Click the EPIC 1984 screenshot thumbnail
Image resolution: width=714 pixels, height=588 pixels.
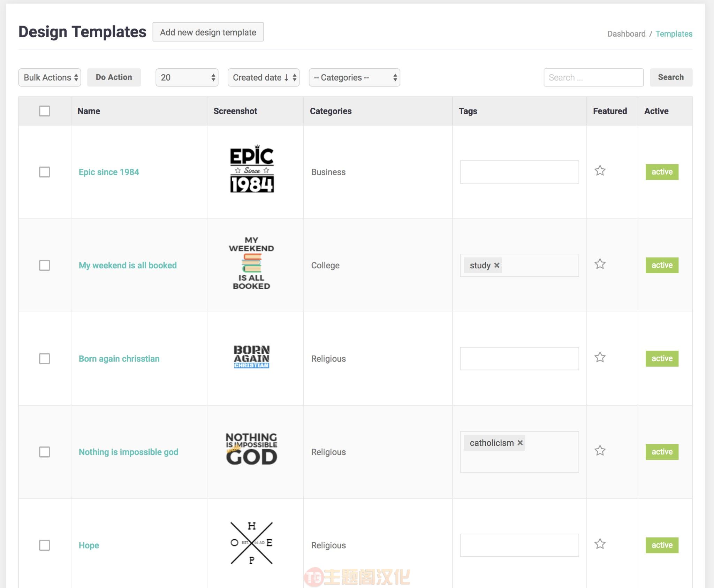[252, 168]
